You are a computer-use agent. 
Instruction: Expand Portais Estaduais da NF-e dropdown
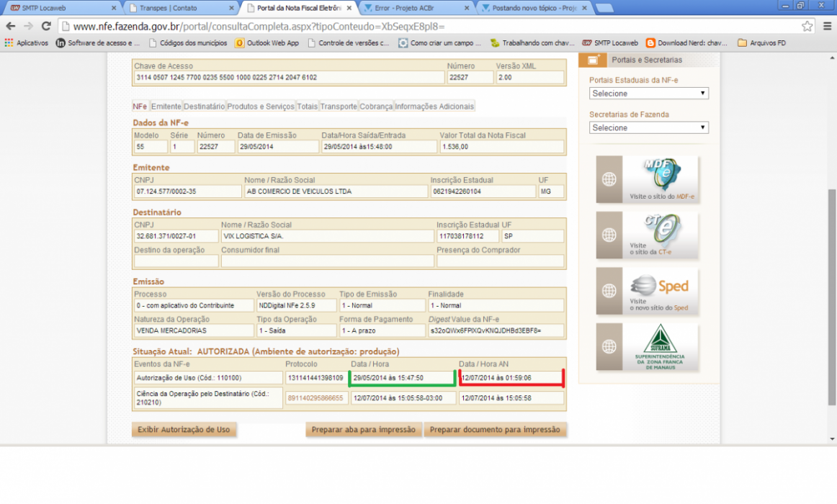648,94
